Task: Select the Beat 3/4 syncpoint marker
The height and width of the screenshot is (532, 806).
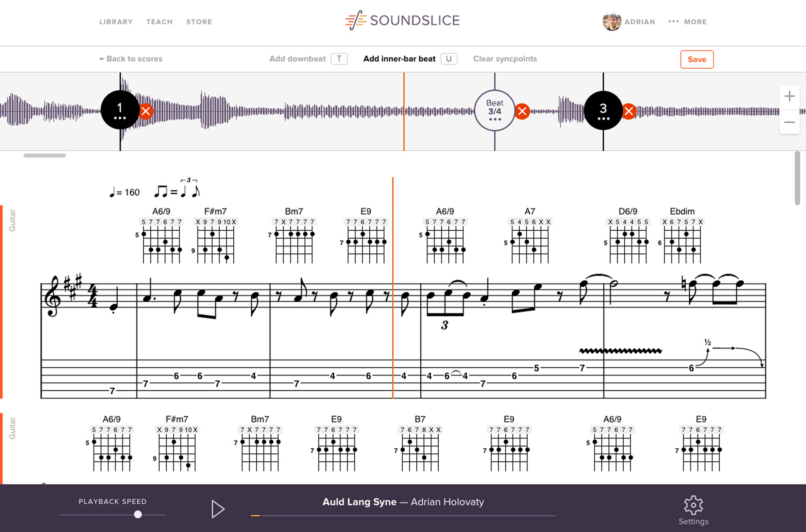Action: point(495,110)
